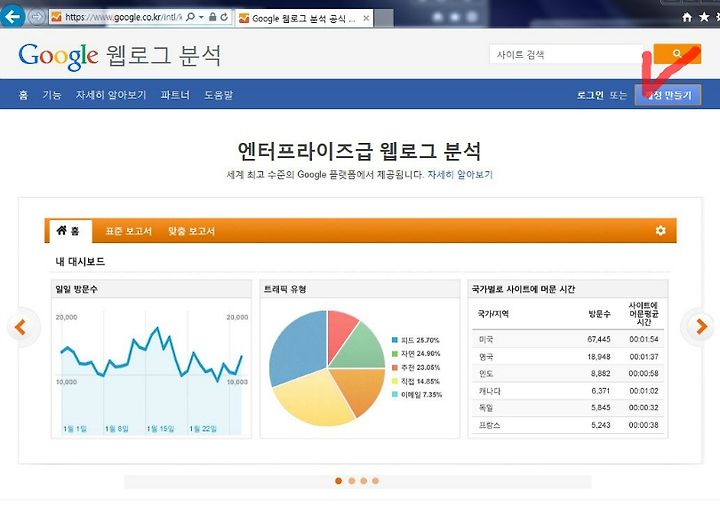Click the 미국 row in country table
The width and height of the screenshot is (720, 505).
[568, 339]
